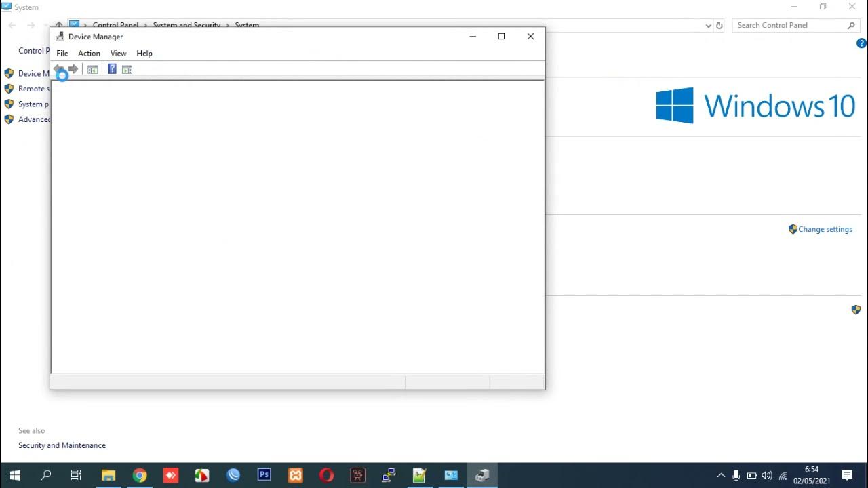Viewport: 868px width, 488px height.
Task: Open the Windows Start menu
Action: [x=15, y=475]
